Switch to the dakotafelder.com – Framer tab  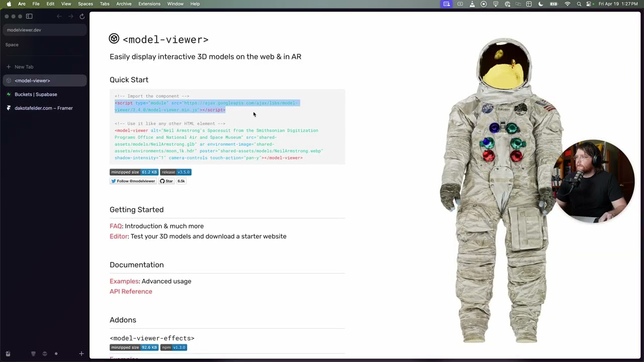tap(45, 108)
